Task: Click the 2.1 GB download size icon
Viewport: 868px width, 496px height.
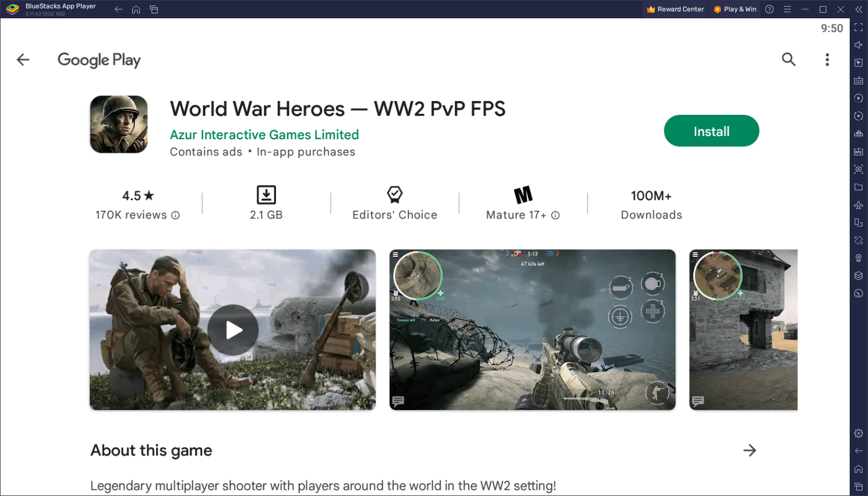Action: pos(266,195)
